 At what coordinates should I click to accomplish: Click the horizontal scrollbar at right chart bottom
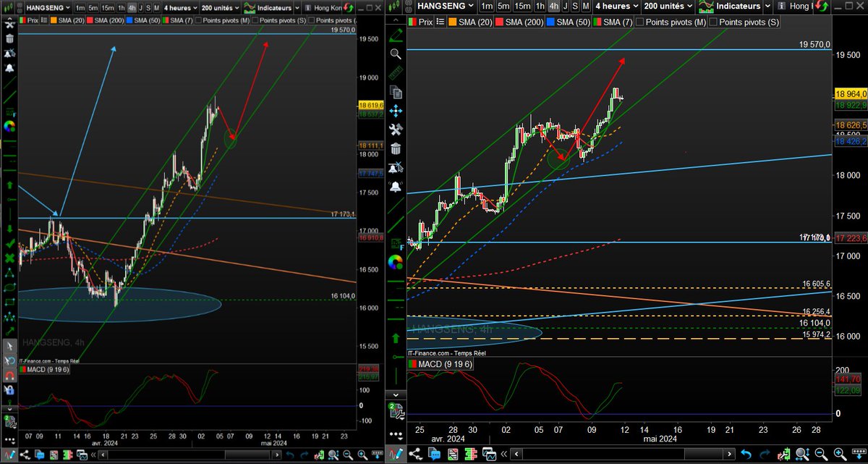623,453
